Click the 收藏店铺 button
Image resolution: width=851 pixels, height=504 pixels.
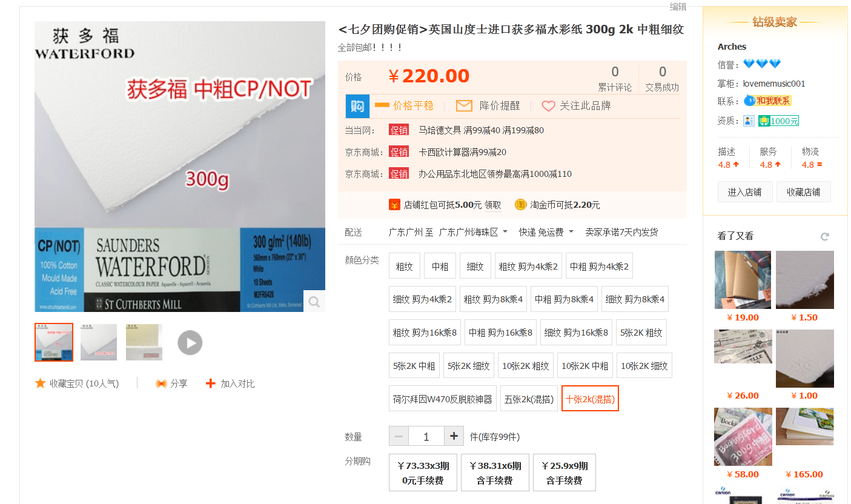click(x=804, y=192)
